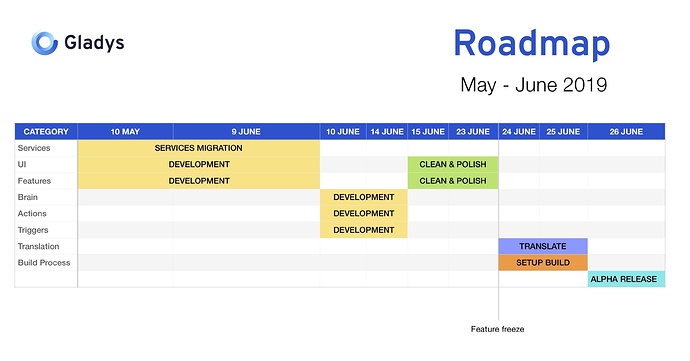Select the Services category row label
Viewport: 690px width, 361px height.
point(34,148)
